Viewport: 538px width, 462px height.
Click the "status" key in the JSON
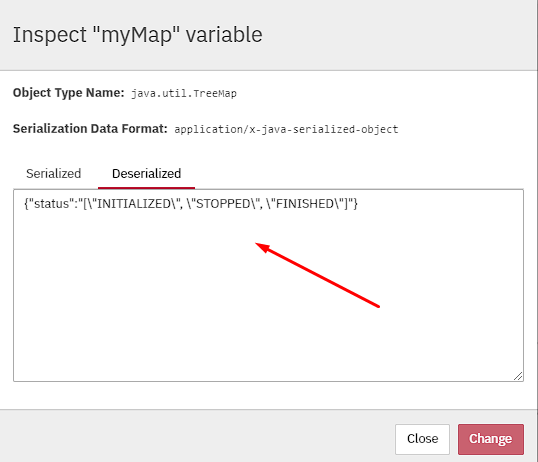(52, 204)
